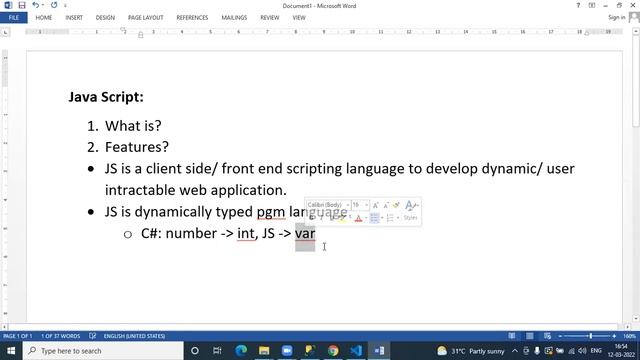
Task: Open the REVIEW ribbon tab
Action: [269, 18]
